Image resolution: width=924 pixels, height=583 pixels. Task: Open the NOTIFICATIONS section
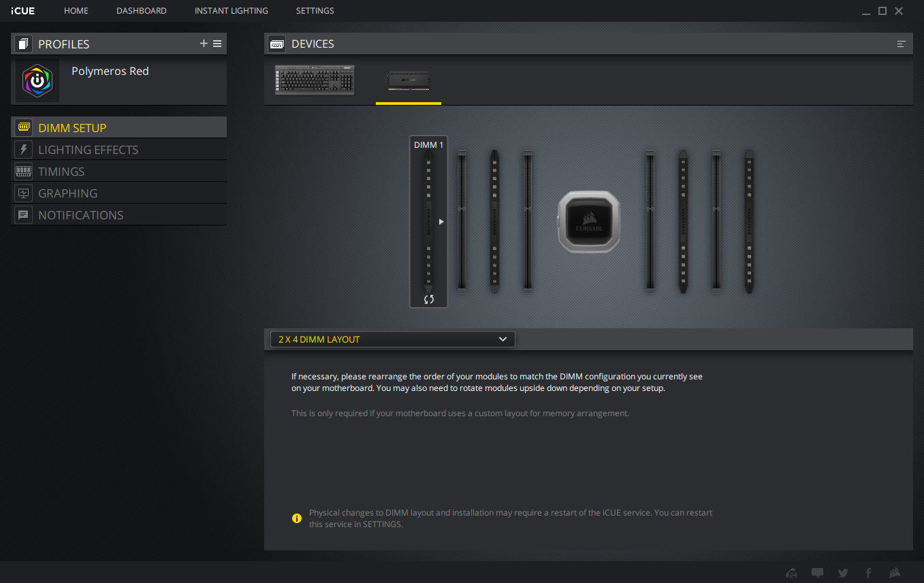click(x=118, y=215)
